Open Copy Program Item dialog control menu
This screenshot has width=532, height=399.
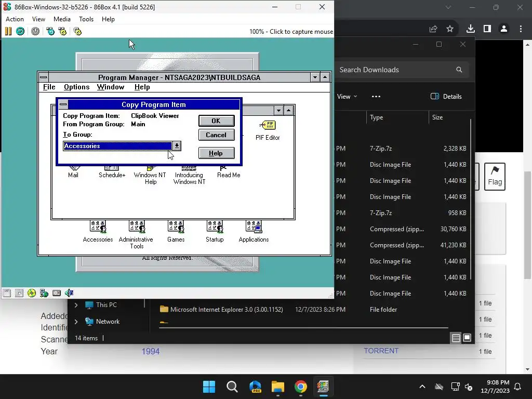tap(63, 104)
